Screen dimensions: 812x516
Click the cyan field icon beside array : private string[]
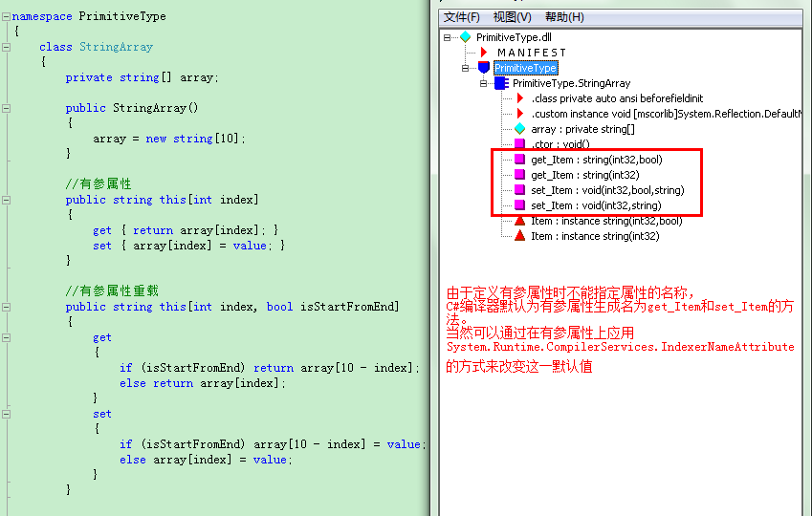[x=520, y=129]
